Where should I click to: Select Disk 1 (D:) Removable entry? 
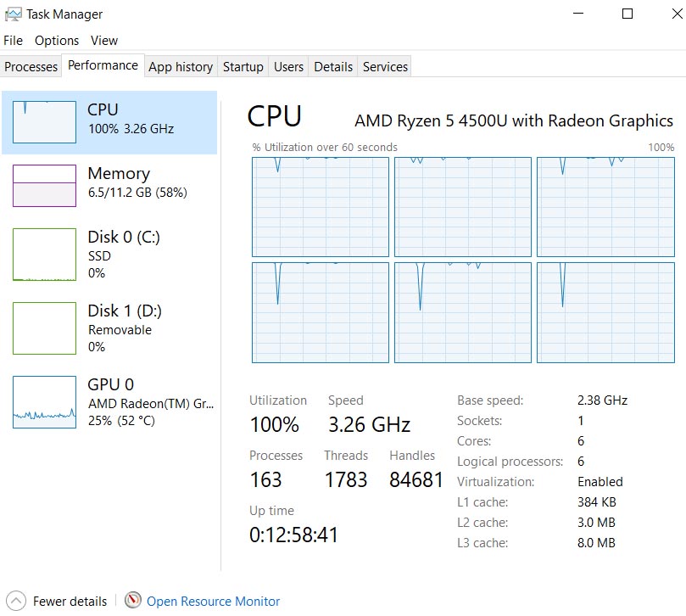coord(110,328)
